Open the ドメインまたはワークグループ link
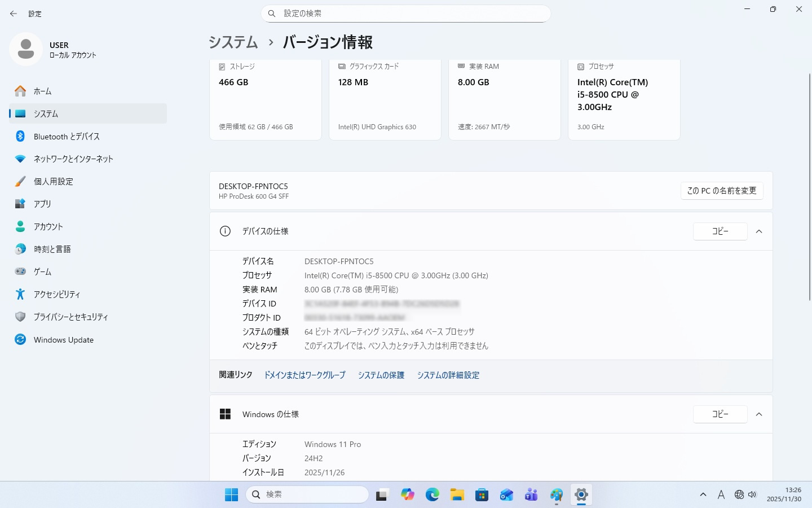Screen dimensions: 812x508 (304, 375)
